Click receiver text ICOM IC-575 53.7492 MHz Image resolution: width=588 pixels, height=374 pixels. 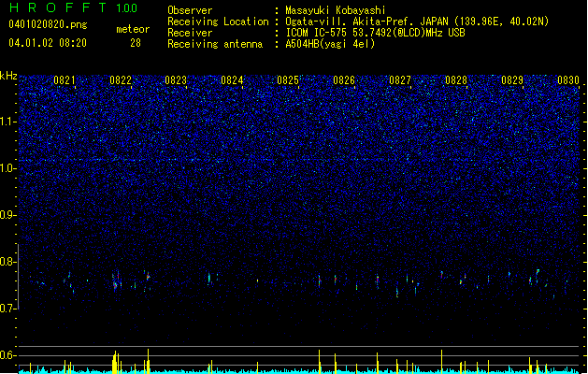[375, 33]
